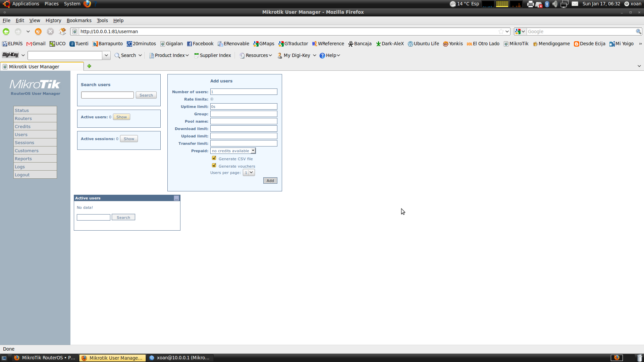Image resolution: width=644 pixels, height=362 pixels.
Task: Open the Prepaid credits dropdown
Action: [233, 151]
